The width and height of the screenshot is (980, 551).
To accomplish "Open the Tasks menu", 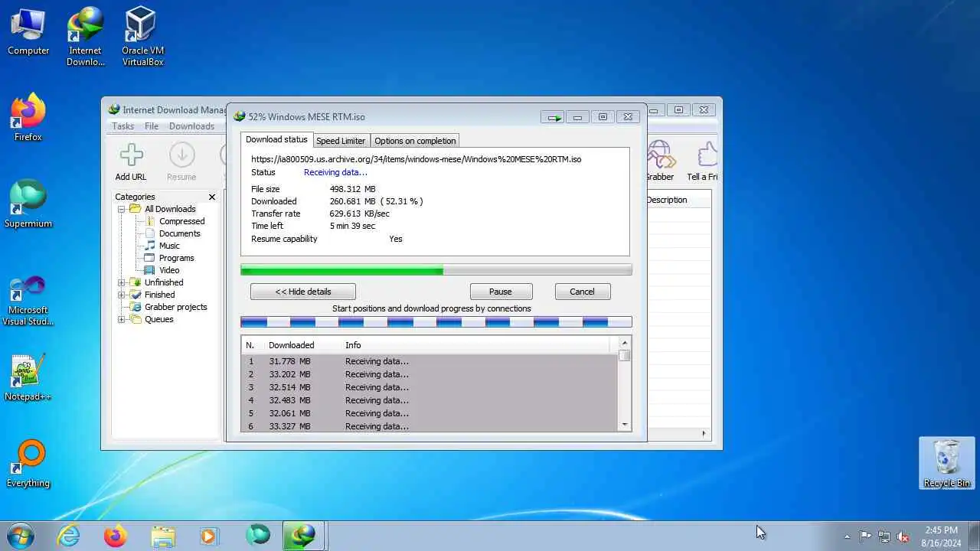I will [122, 126].
